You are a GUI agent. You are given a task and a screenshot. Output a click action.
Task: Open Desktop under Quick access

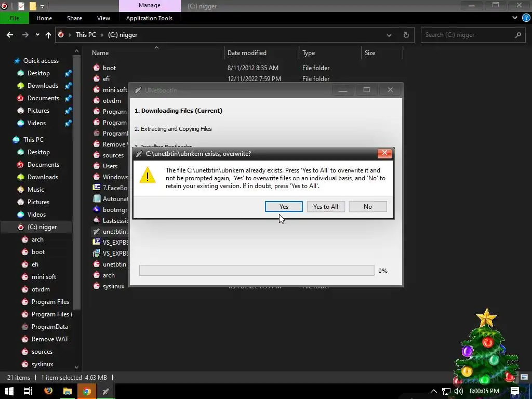click(x=38, y=73)
